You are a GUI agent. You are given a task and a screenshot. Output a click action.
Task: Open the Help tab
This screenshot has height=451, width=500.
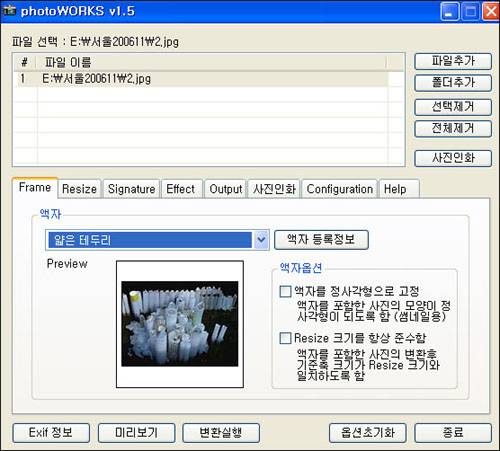pos(399,189)
